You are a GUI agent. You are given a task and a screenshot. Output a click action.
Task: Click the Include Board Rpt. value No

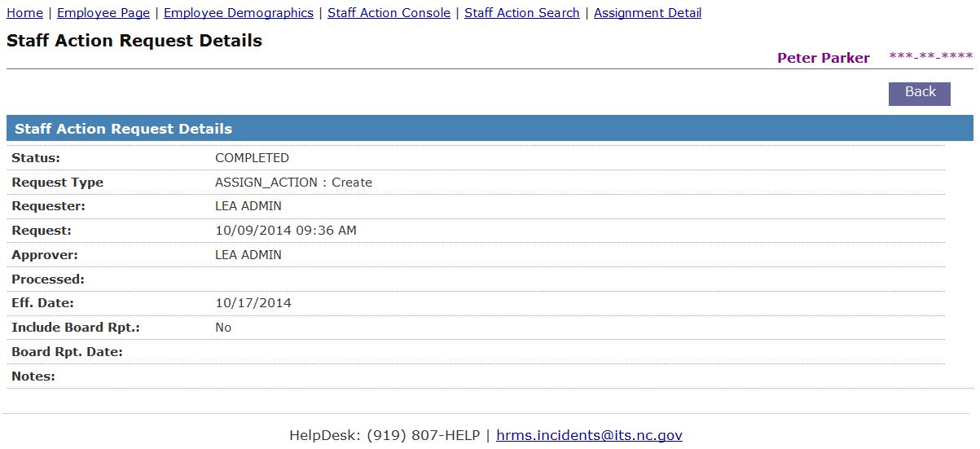(x=223, y=328)
